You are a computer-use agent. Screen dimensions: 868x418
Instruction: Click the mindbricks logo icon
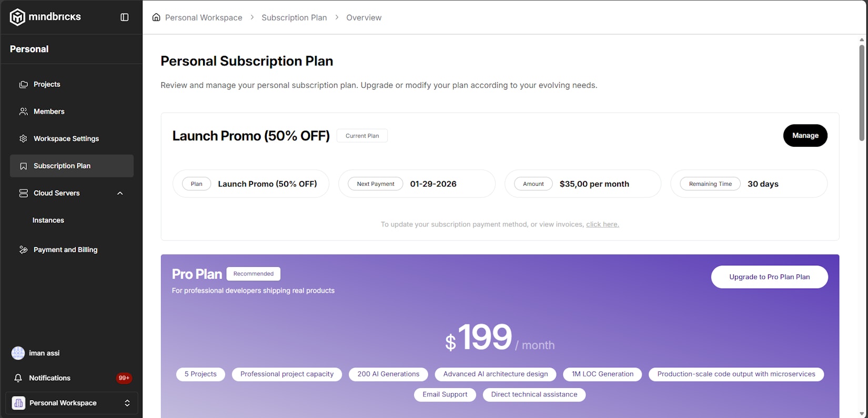tap(17, 17)
